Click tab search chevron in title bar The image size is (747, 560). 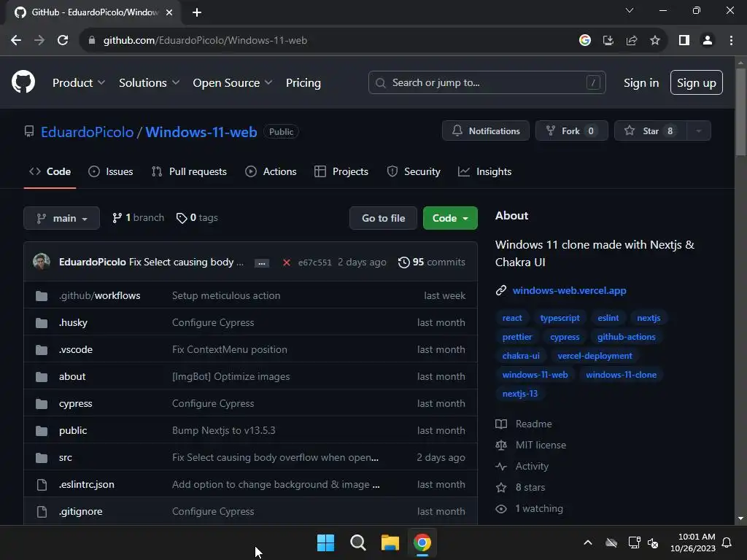(630, 10)
